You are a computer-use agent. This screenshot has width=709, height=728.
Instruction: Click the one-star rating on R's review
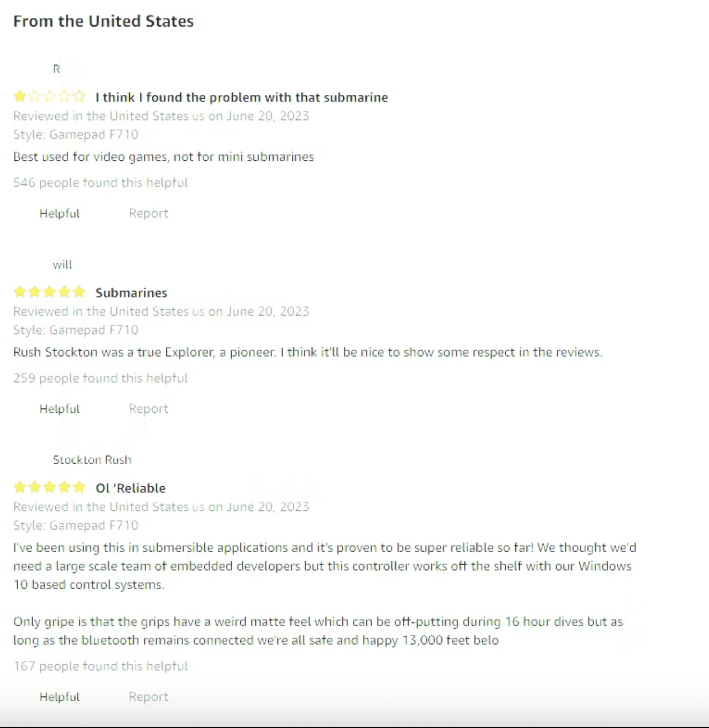(x=49, y=97)
